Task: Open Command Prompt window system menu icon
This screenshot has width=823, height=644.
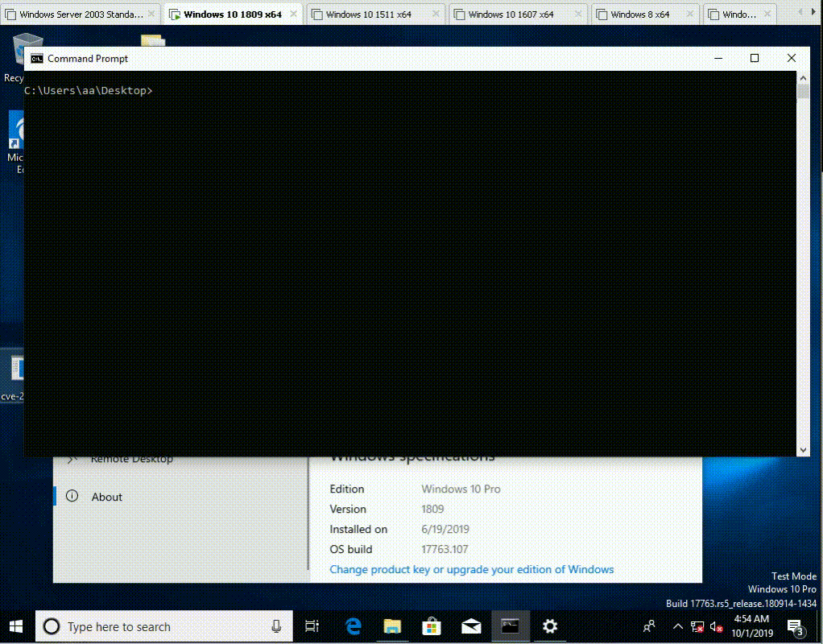Action: [36, 59]
